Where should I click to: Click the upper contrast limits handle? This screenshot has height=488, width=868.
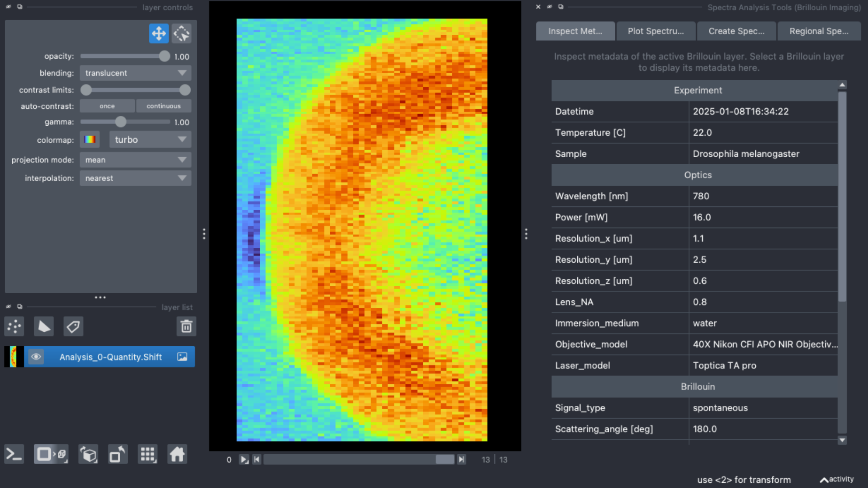(185, 90)
